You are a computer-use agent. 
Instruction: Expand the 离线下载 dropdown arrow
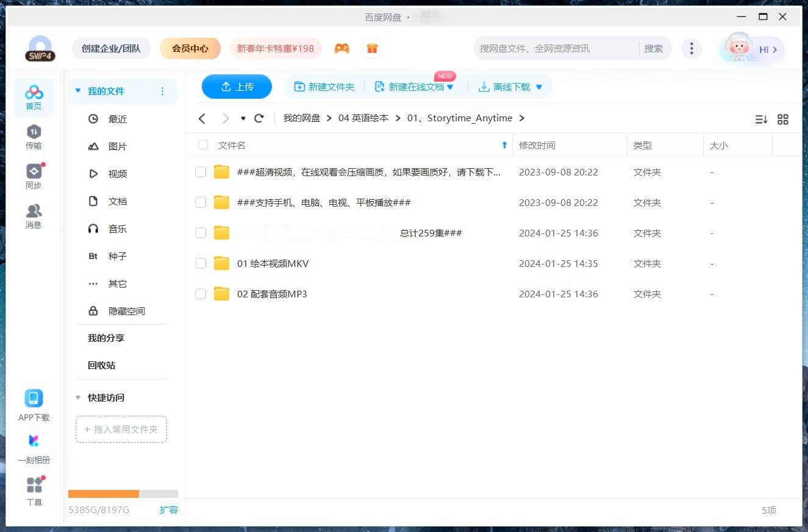(539, 87)
